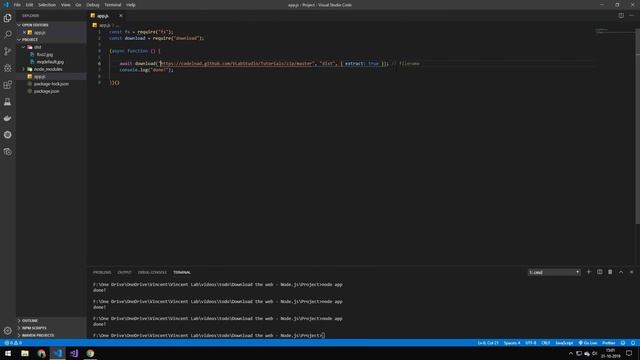Close the app.js editor tab
The height and width of the screenshot is (360, 640).
pos(120,16)
